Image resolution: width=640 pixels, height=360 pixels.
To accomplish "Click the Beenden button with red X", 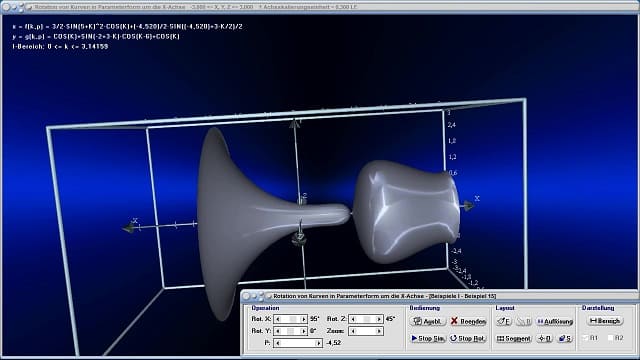I will click(x=469, y=321).
